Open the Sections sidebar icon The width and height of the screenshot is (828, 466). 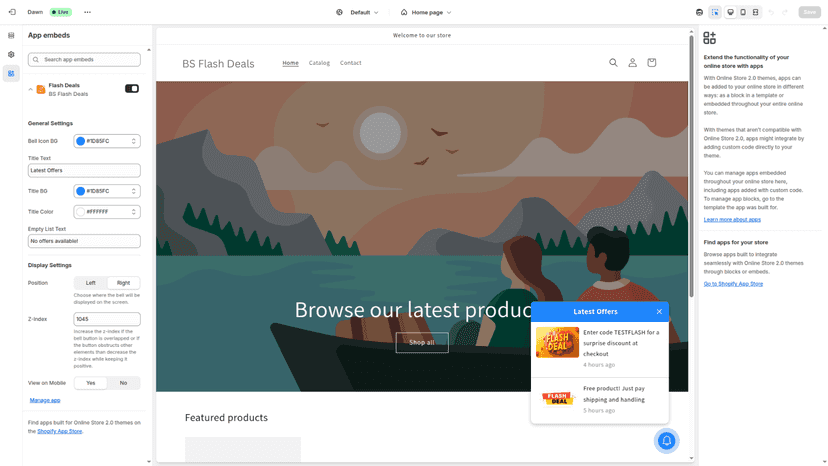(11, 35)
